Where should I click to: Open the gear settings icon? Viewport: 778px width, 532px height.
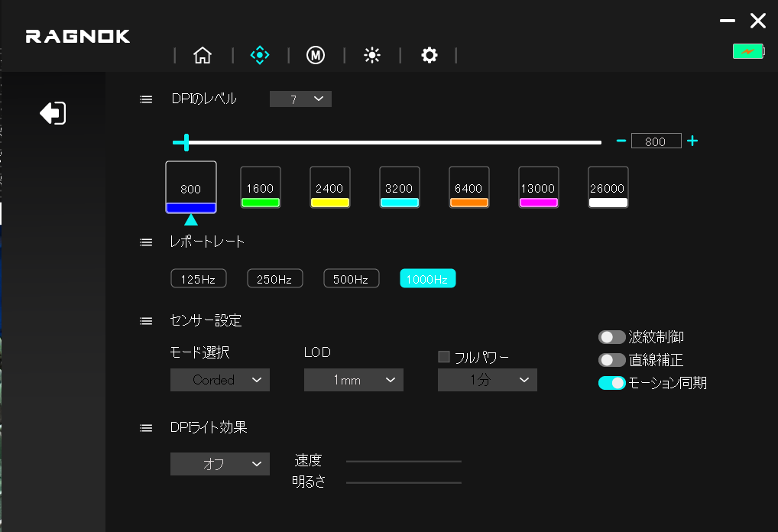[x=430, y=55]
